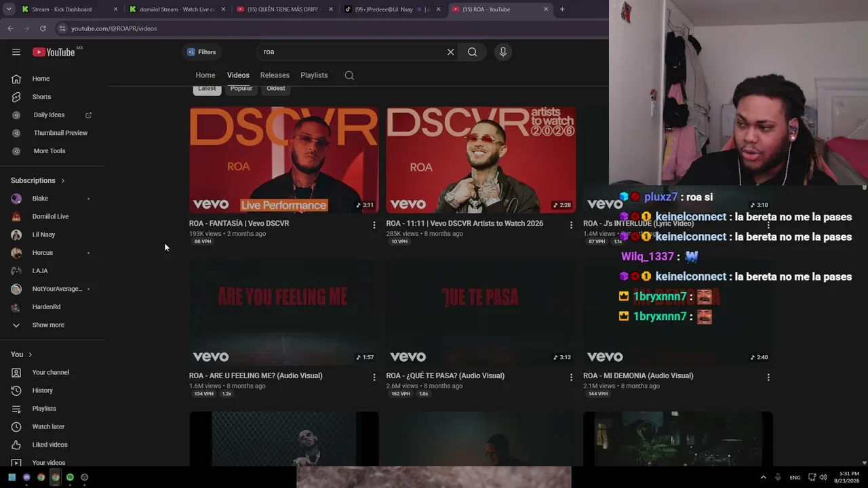This screenshot has width=868, height=488.
Task: Clear the search box with the X
Action: (450, 52)
